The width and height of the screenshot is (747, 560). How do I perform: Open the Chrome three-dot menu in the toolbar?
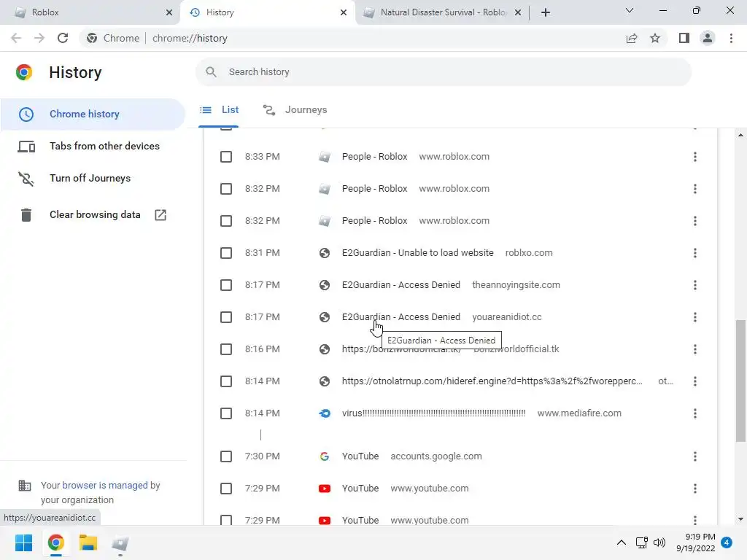click(x=731, y=38)
